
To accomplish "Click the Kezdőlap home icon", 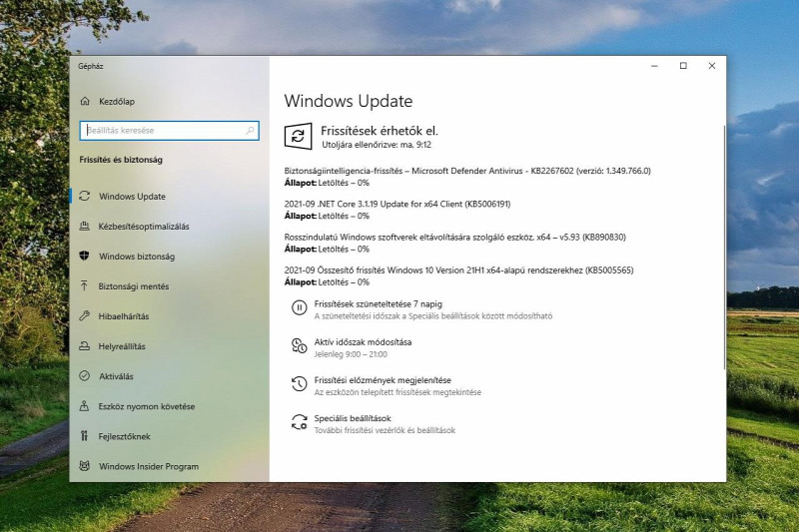I will point(85,101).
